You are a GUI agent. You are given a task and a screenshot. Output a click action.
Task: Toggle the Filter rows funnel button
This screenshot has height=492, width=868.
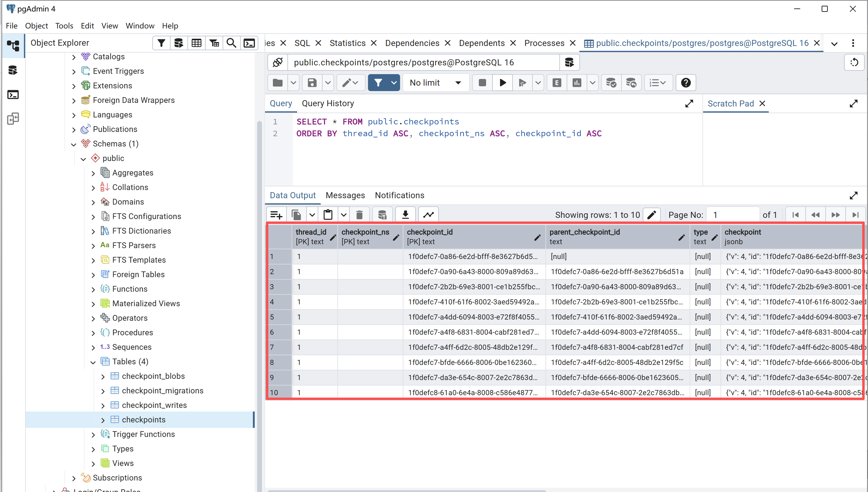[x=378, y=83]
